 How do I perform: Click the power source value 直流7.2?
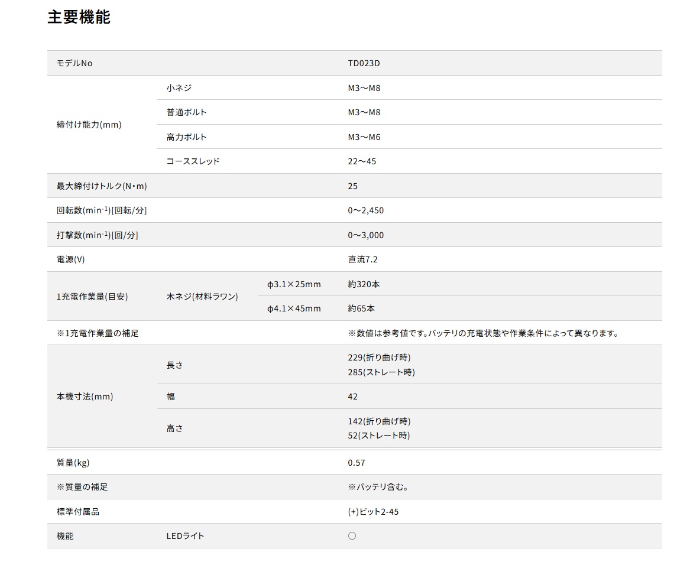pyautogui.click(x=362, y=259)
